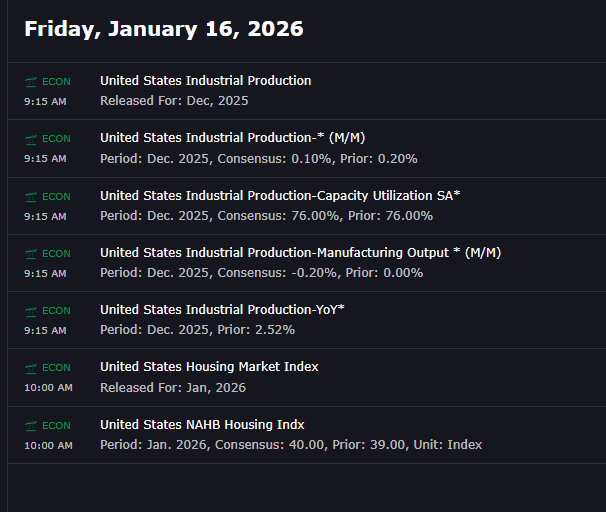Screen dimensions: 606x512
Task: Click 'Released For: Jan, 2026' text
Action: pyautogui.click(x=173, y=388)
